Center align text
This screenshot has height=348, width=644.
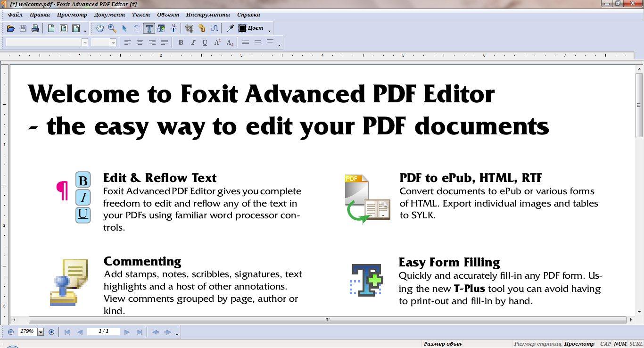point(140,42)
